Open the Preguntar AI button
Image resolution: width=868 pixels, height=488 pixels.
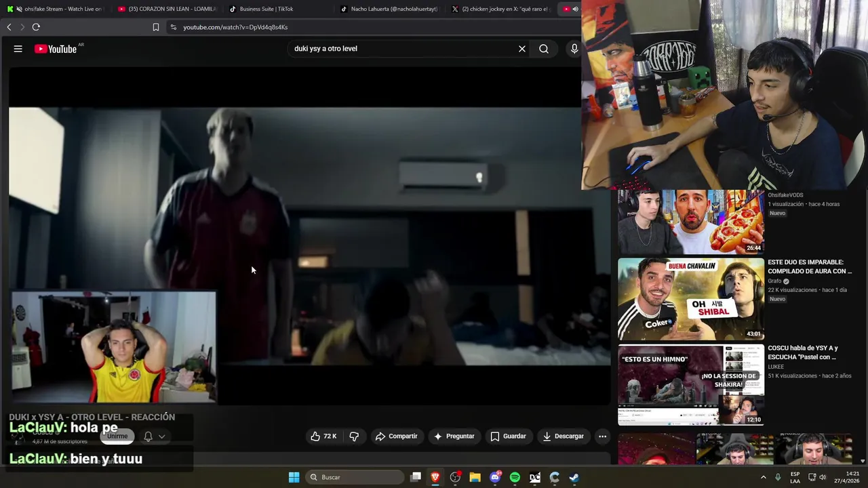pyautogui.click(x=454, y=436)
